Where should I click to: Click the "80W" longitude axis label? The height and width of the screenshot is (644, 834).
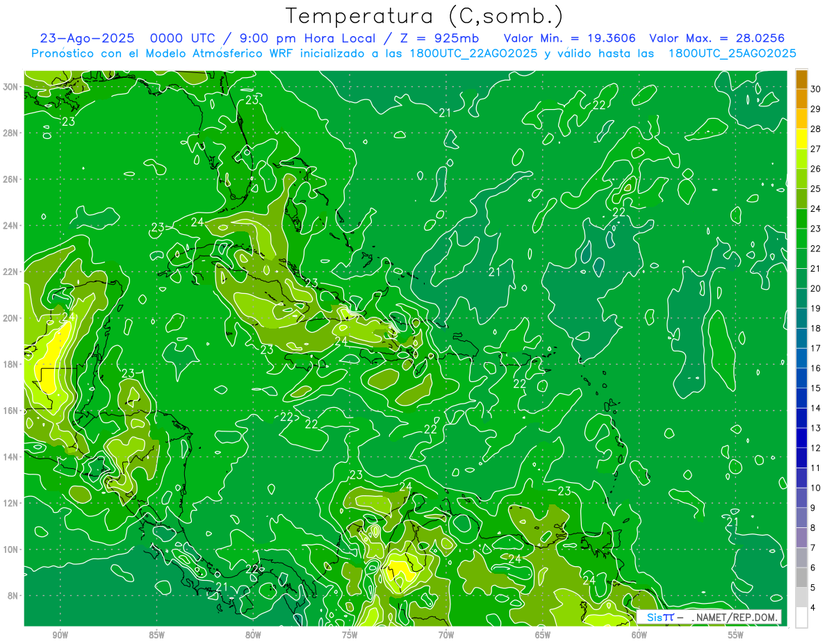tap(253, 635)
